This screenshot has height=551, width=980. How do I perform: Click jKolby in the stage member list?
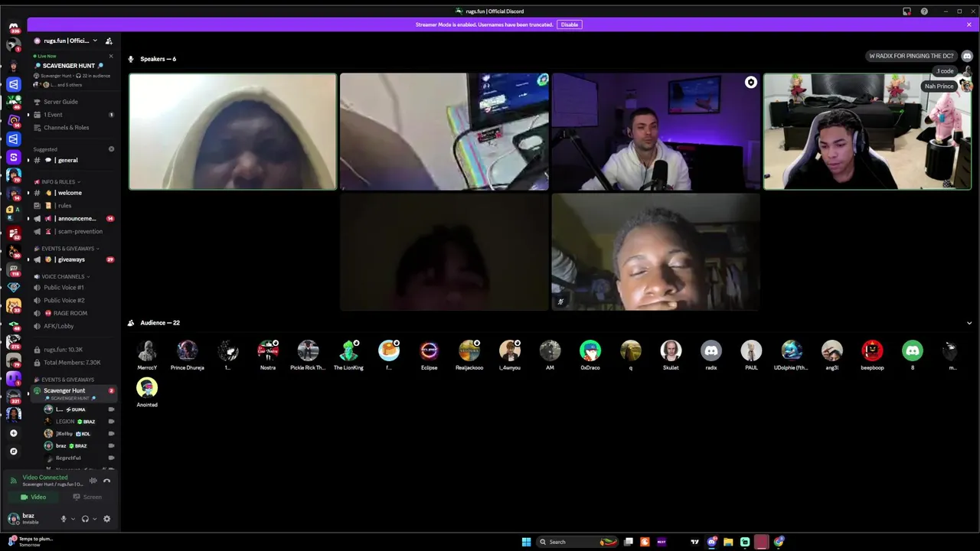coord(79,434)
